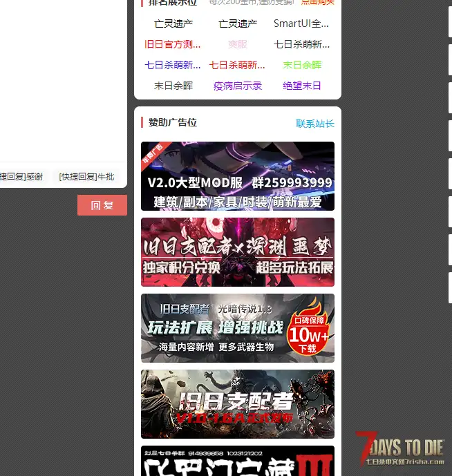Click the dark gray 末日余晖 link
Screen dimensions: 452x476
[173, 86]
